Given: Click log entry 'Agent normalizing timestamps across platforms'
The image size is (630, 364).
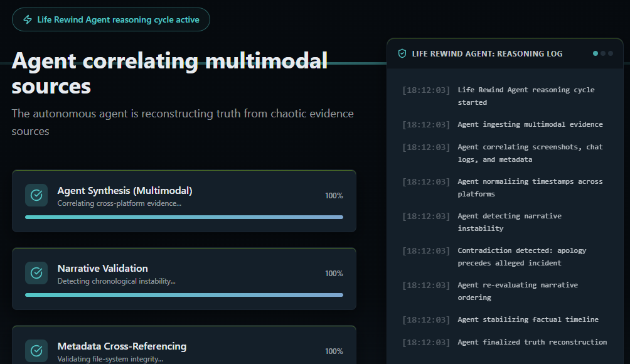Looking at the screenshot, I should tap(530, 188).
